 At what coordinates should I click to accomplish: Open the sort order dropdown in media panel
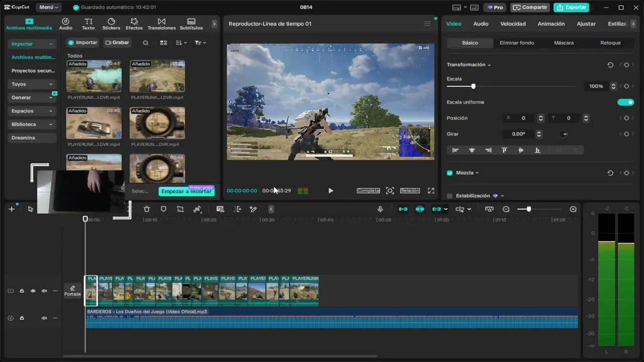point(181,43)
